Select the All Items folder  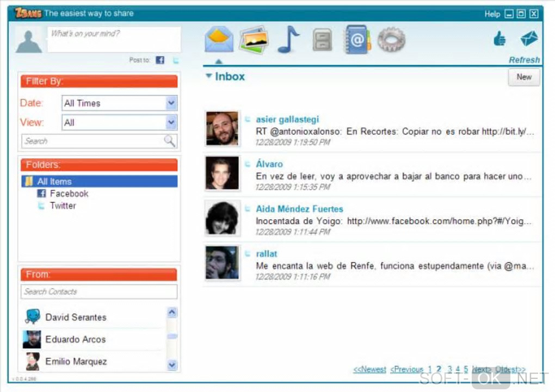point(99,182)
